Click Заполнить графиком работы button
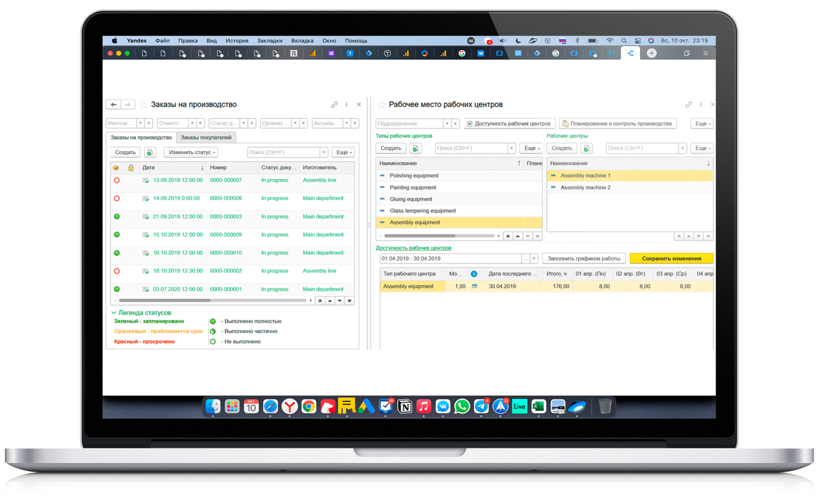818x504 pixels. click(x=584, y=258)
